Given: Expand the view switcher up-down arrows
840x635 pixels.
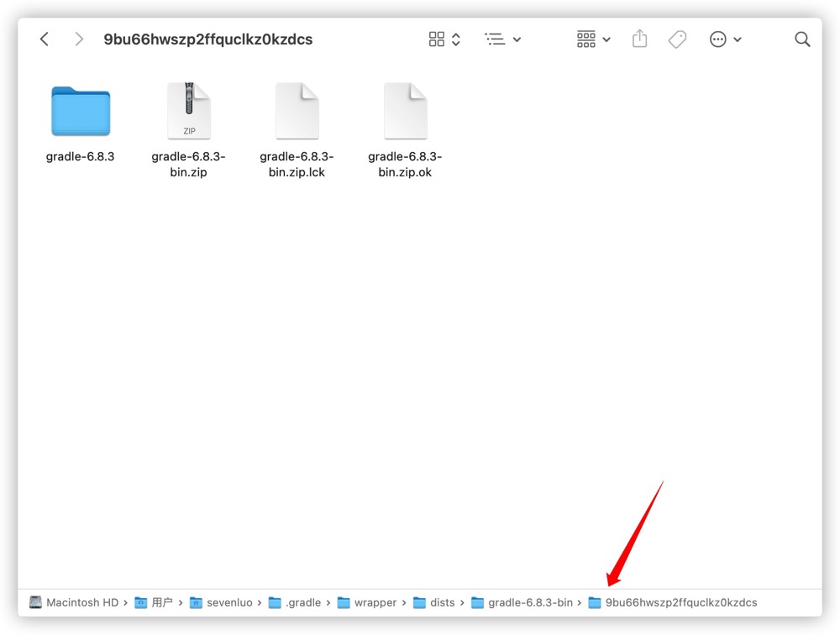Looking at the screenshot, I should (456, 39).
